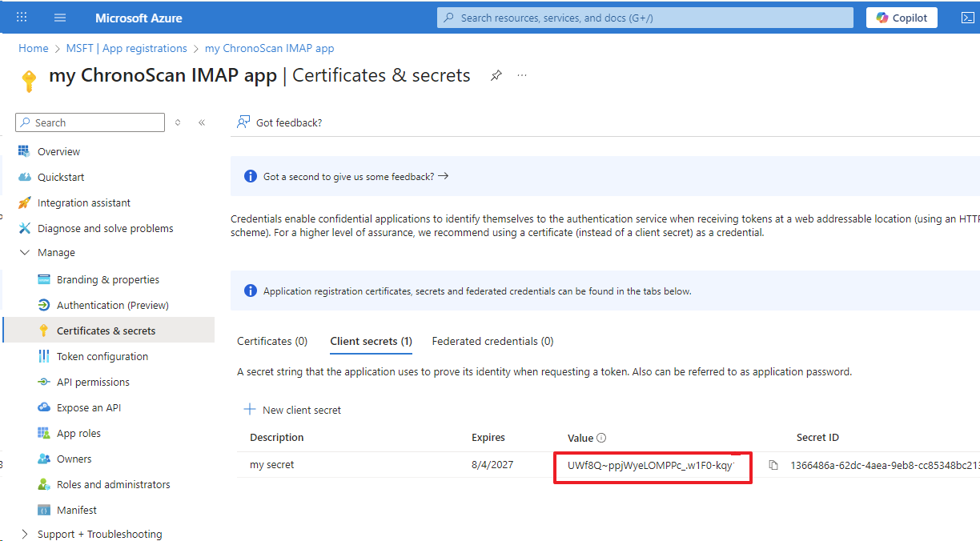980x541 pixels.
Task: Expand Support + Troubleshooting section
Action: 24,535
